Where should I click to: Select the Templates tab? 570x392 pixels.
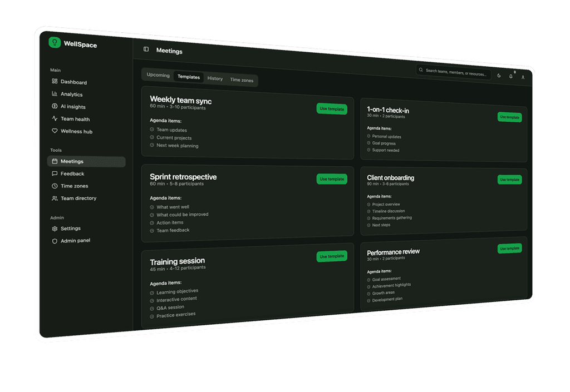[188, 77]
